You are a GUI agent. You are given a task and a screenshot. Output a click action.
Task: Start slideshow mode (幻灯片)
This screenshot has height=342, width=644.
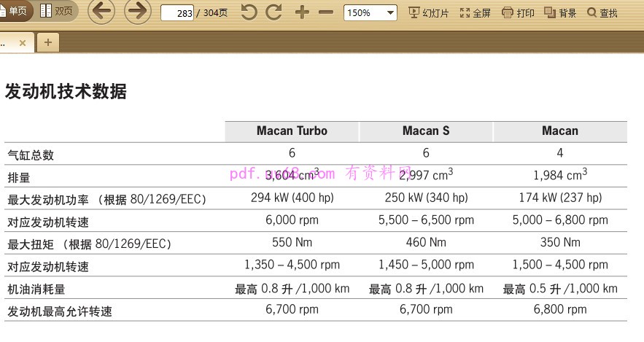point(429,12)
